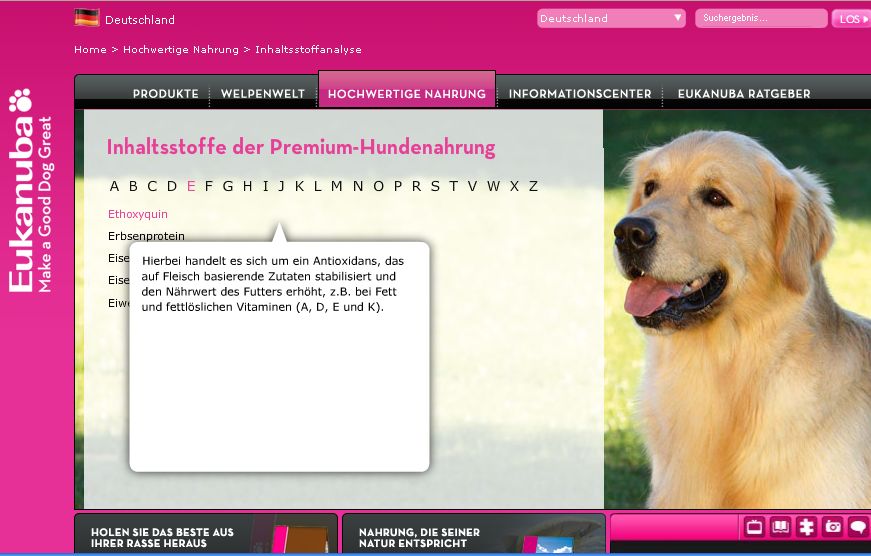Select letter O in ingredient index
871x556 pixels.
click(378, 186)
